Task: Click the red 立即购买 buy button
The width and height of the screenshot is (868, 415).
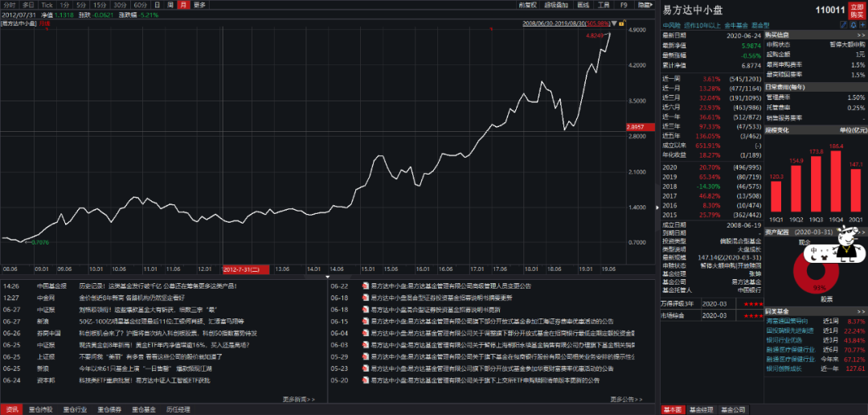Action: pos(857,10)
